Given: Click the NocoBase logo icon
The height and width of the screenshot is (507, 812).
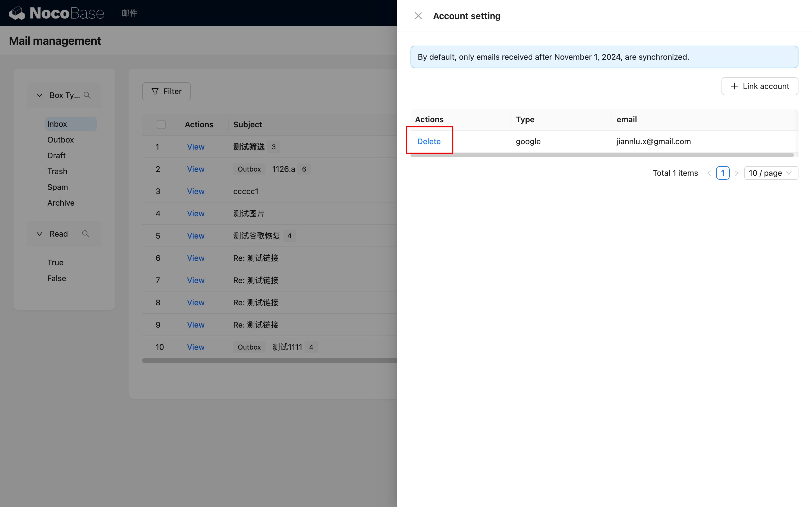Looking at the screenshot, I should (17, 13).
